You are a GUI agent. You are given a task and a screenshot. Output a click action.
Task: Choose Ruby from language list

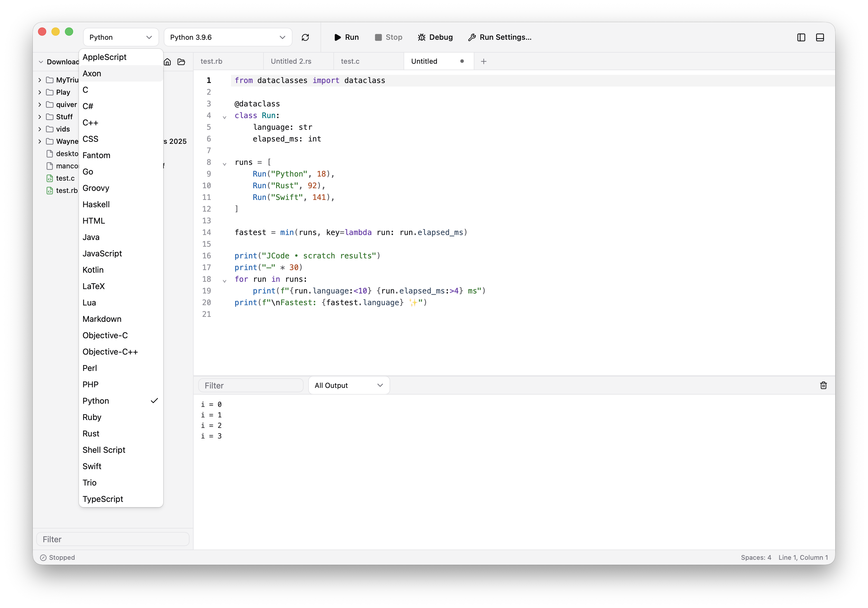click(121, 417)
